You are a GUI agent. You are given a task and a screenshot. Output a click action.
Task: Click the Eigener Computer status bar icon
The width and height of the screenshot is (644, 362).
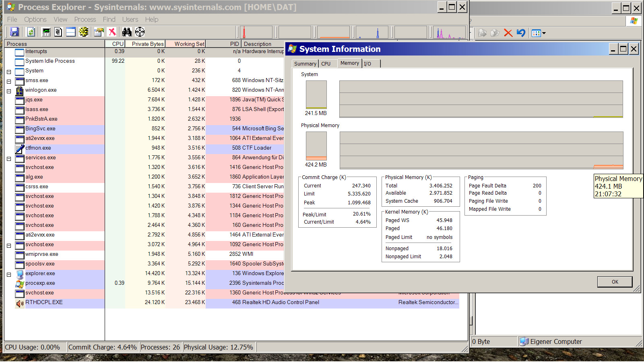[524, 341]
